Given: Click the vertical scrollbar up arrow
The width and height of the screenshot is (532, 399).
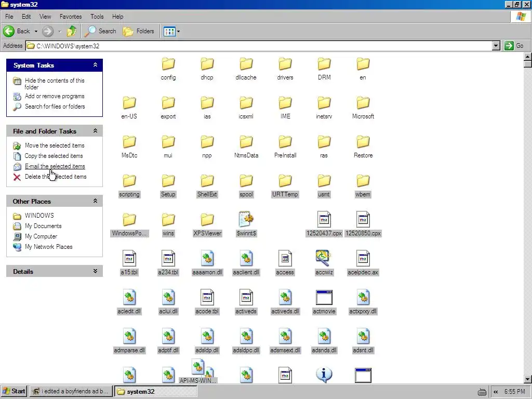Looking at the screenshot, I should point(528,56).
